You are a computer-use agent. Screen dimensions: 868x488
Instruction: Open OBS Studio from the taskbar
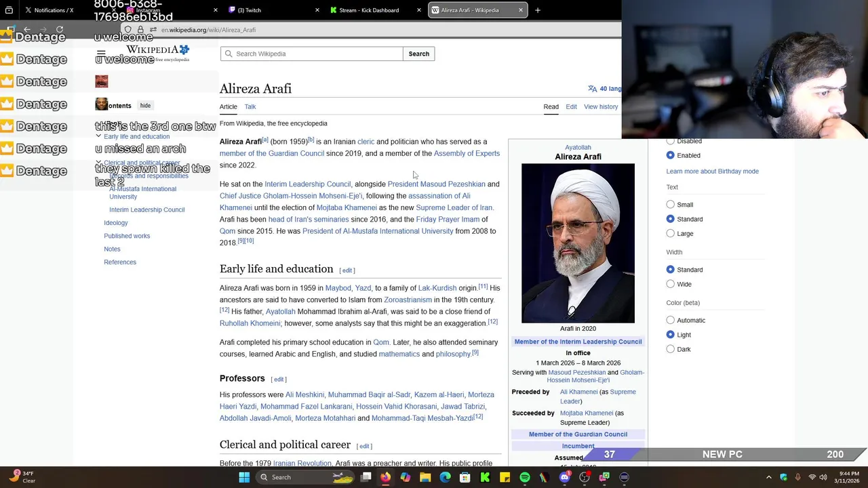pos(585,477)
